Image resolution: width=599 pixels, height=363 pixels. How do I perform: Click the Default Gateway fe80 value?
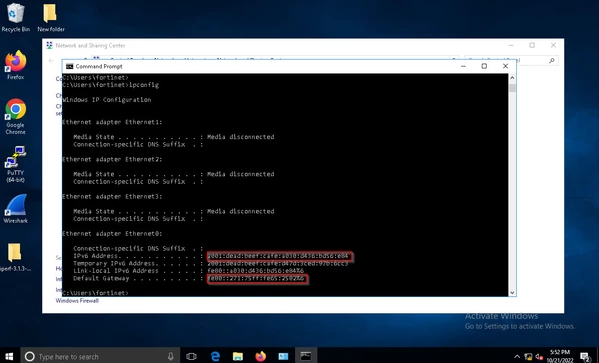click(x=257, y=279)
